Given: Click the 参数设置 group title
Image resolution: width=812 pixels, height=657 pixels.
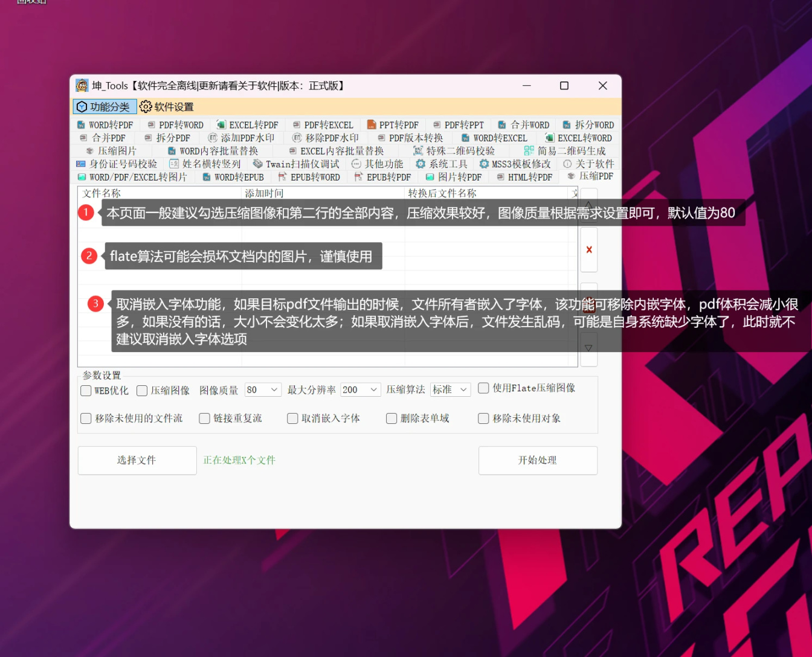Looking at the screenshot, I should coord(101,376).
